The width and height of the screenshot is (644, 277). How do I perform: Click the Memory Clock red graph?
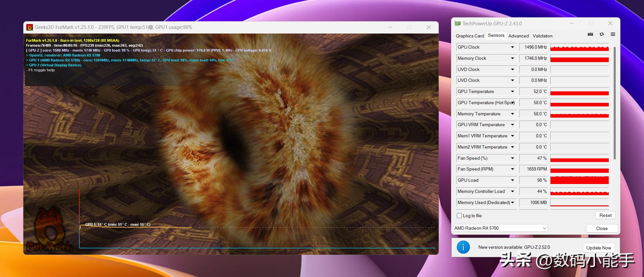579,58
